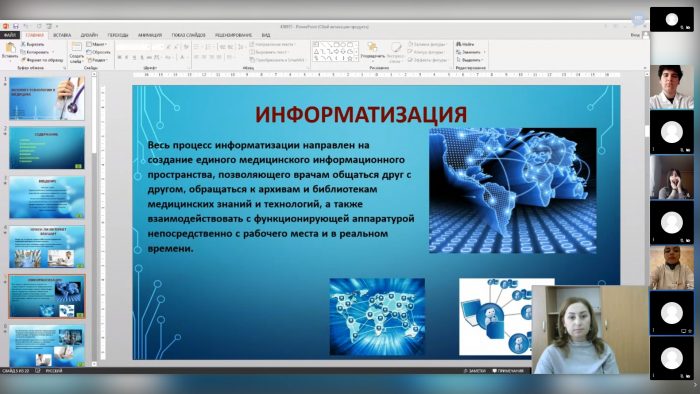The height and width of the screenshot is (394, 700).
Task: Open the Select (Выделить) dropdown
Action: 471,60
